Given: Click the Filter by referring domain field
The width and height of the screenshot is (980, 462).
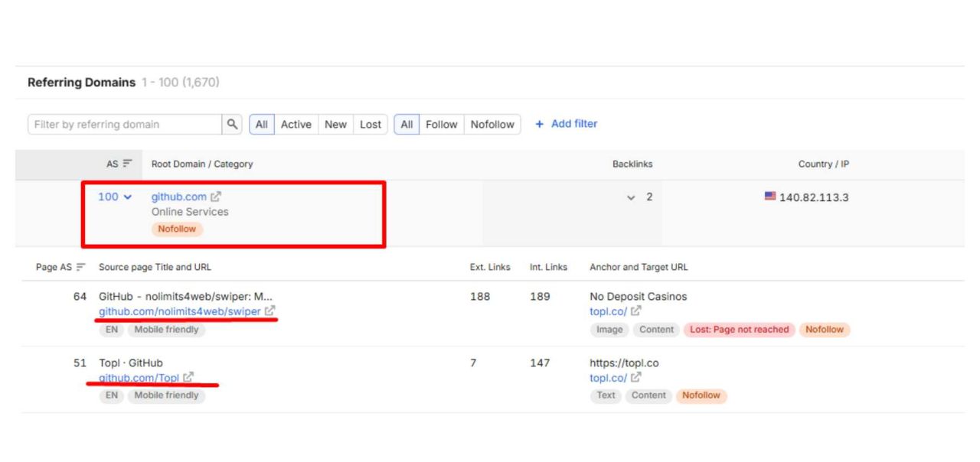Looking at the screenshot, I should [126, 124].
